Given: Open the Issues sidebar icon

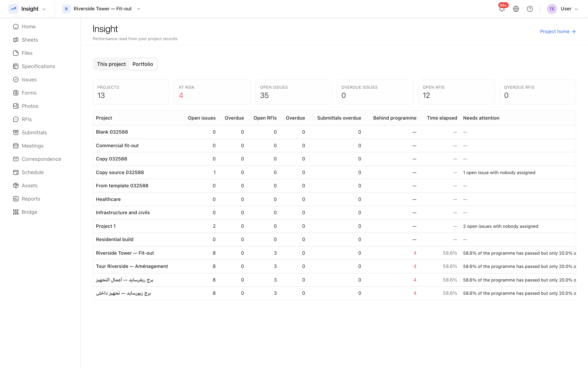Looking at the screenshot, I should 16,80.
